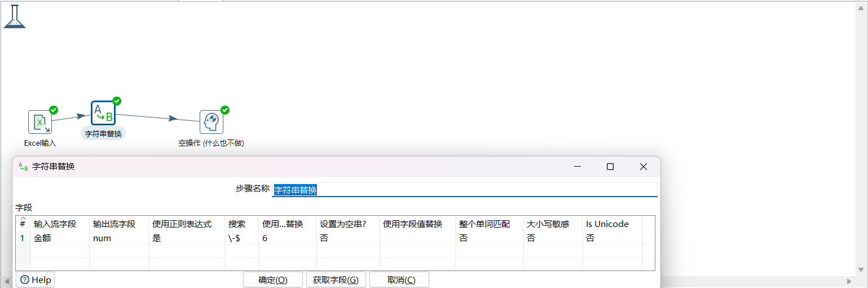Click the green checkmark on 字符串替换 step
Viewport: 868px width, 288px height.
coord(117,101)
